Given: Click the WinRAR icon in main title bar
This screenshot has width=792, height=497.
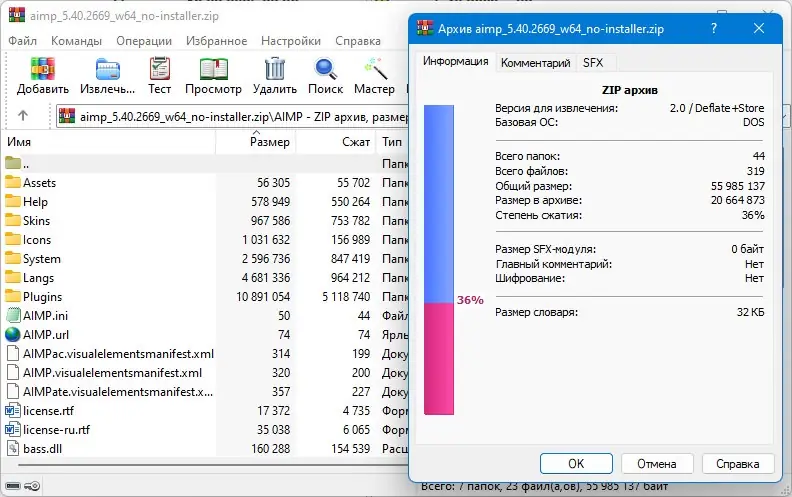Looking at the screenshot, I should click(x=17, y=15).
